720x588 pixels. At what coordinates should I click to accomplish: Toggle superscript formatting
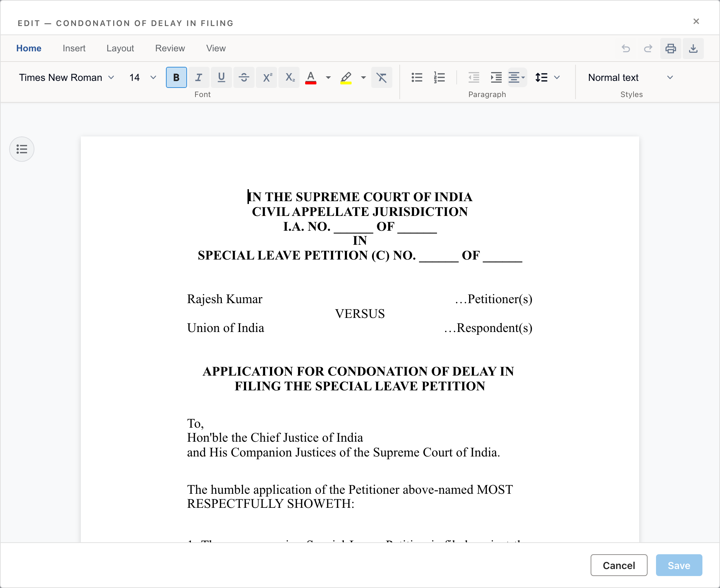click(x=267, y=77)
